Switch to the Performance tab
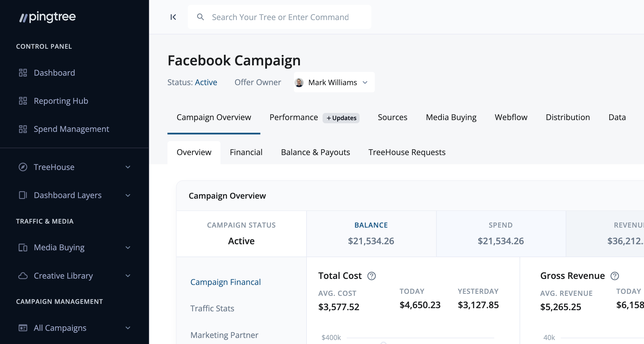The image size is (644, 344). point(294,118)
